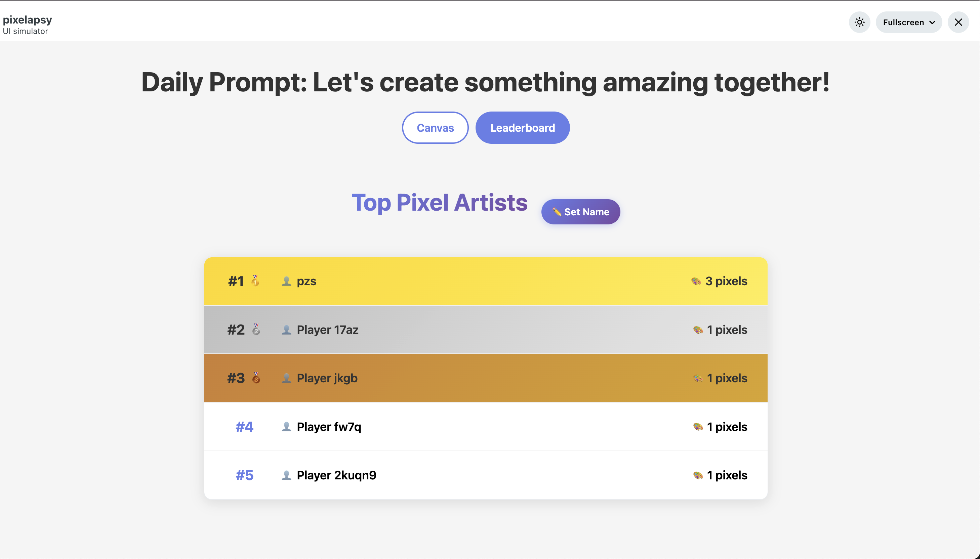Viewport: 980px width, 559px height.
Task: Click the Top Pixel Artists heading
Action: [440, 202]
